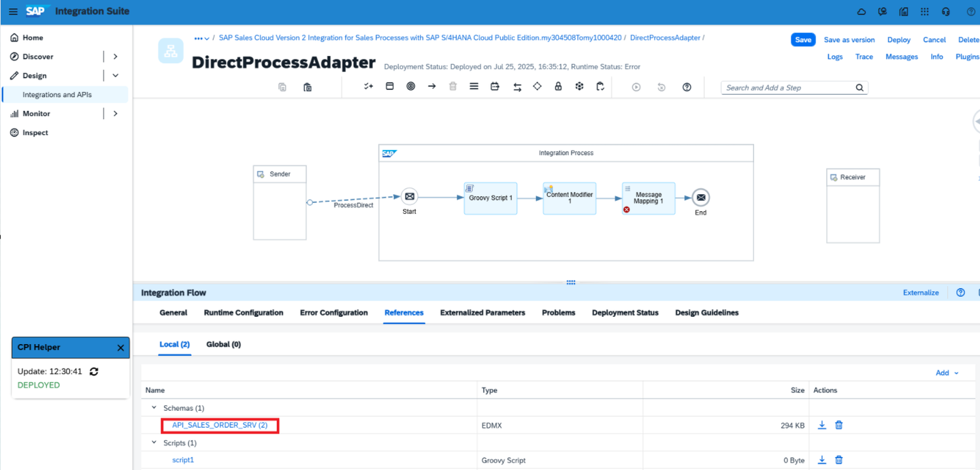
Task: Download the script1 Groovy Script
Action: point(822,460)
